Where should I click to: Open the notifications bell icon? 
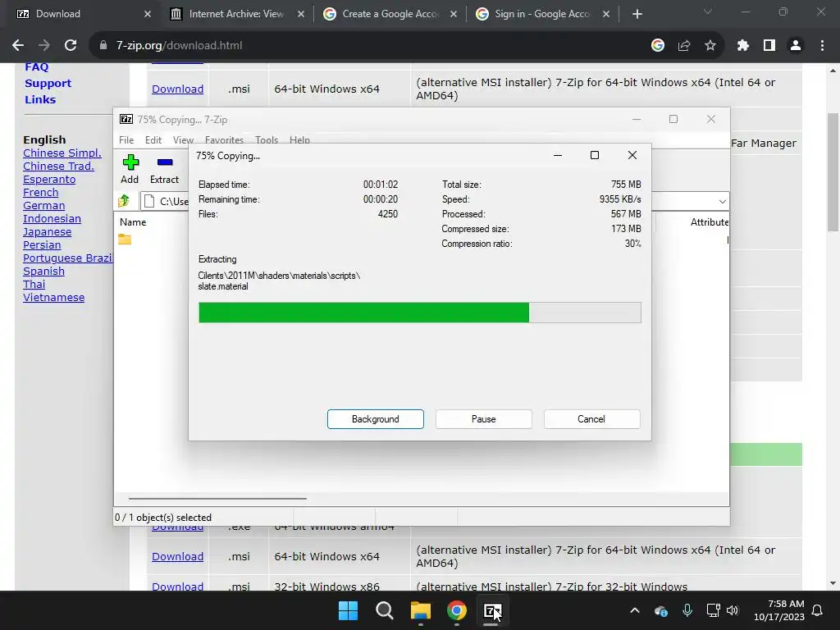tap(818, 610)
